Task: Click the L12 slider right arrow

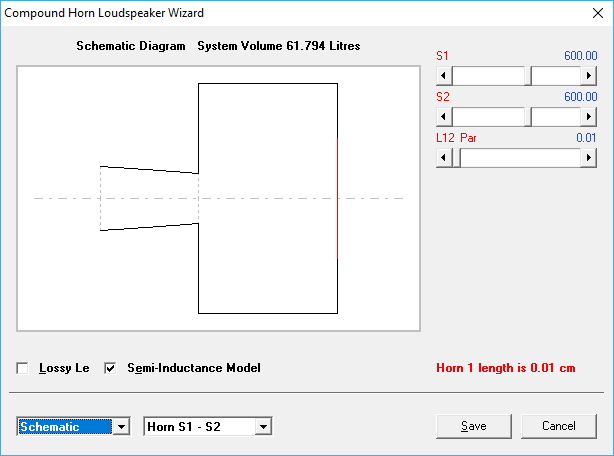Action: pyautogui.click(x=589, y=158)
